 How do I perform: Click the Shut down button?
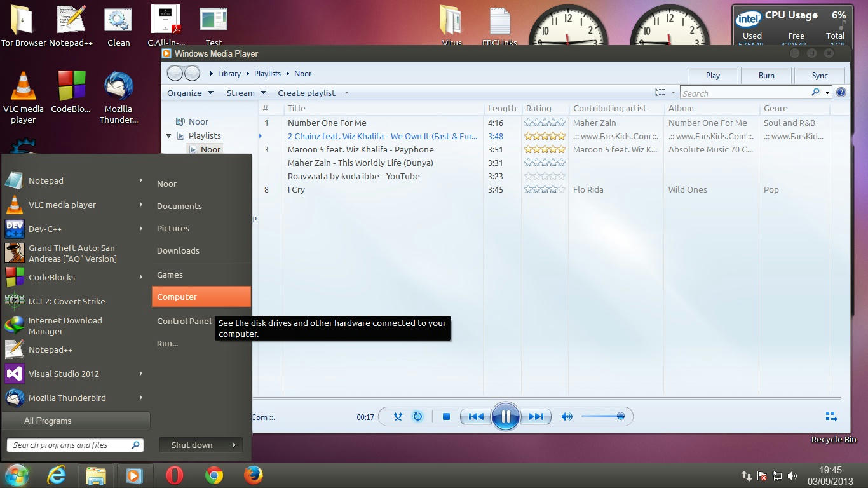click(x=192, y=445)
